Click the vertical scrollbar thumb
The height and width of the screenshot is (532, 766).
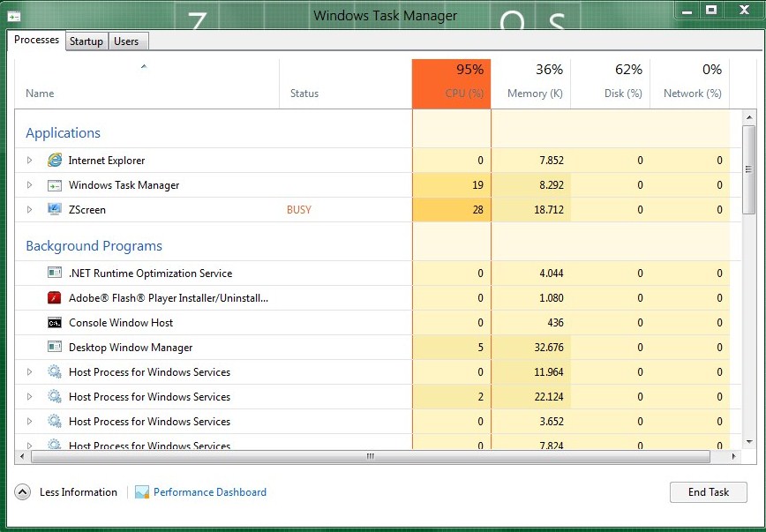pos(749,169)
